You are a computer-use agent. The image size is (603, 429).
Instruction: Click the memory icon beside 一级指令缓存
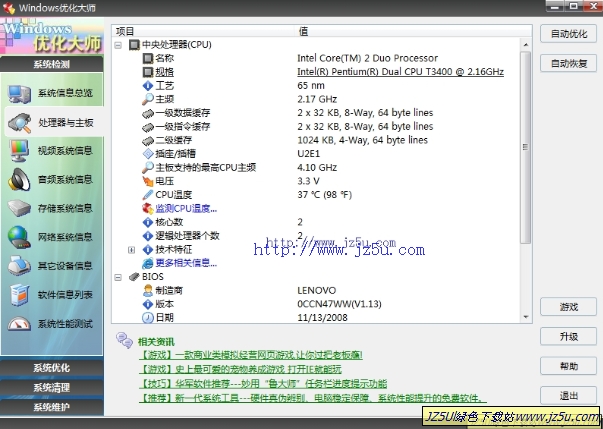coord(148,127)
